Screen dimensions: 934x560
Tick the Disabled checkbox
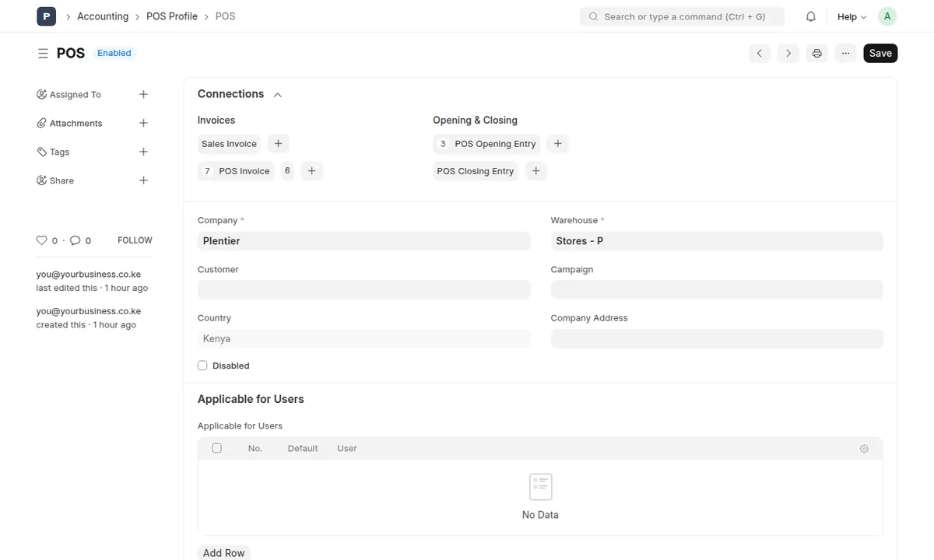click(x=202, y=366)
